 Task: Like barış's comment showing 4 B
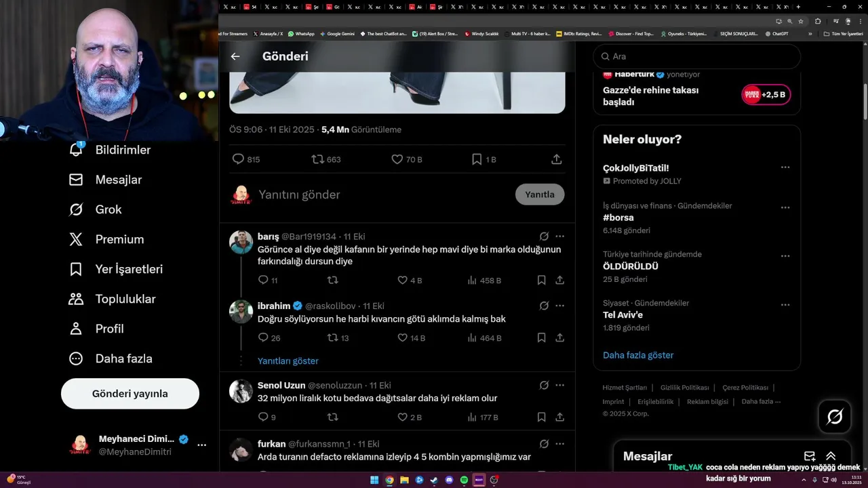410,280
